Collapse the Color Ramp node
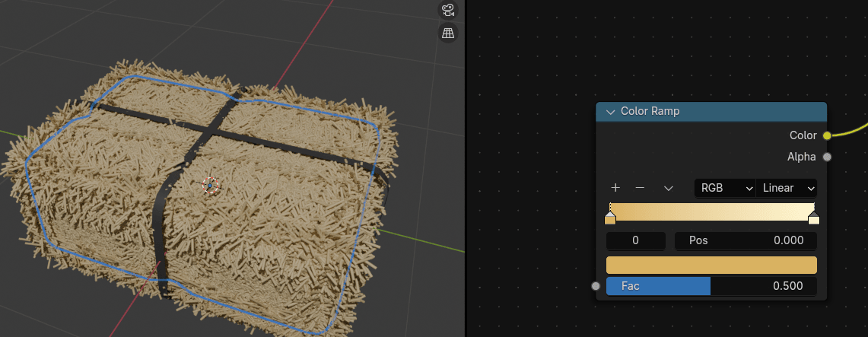The width and height of the screenshot is (868, 337). [x=610, y=112]
